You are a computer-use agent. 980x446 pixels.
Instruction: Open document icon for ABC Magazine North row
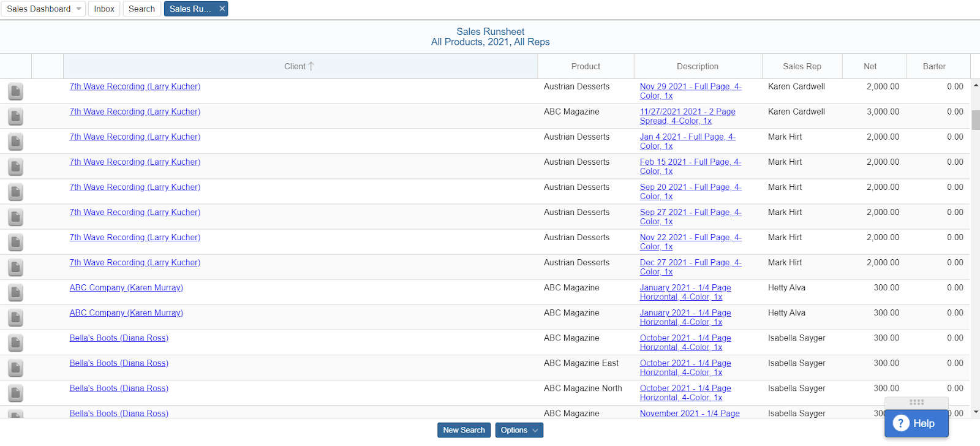pos(15,393)
